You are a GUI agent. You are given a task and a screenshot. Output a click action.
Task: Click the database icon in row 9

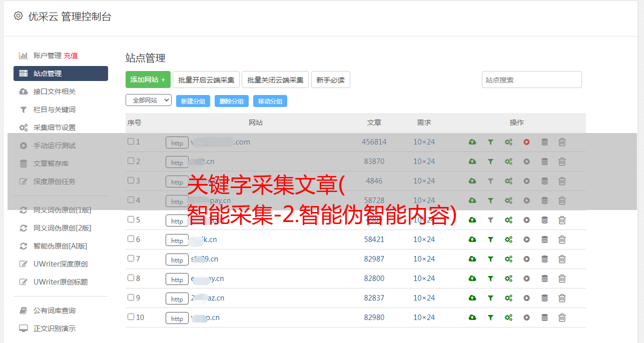544,298
